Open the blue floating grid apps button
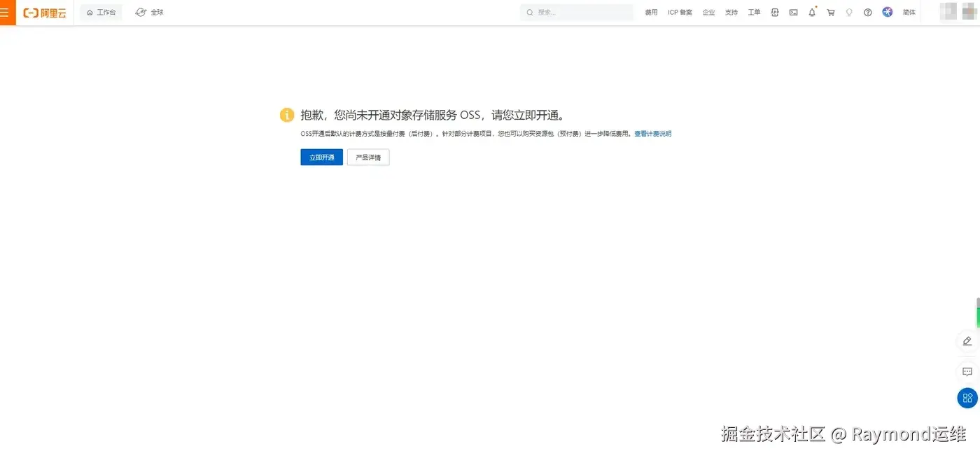The height and width of the screenshot is (458, 980). 967,398
